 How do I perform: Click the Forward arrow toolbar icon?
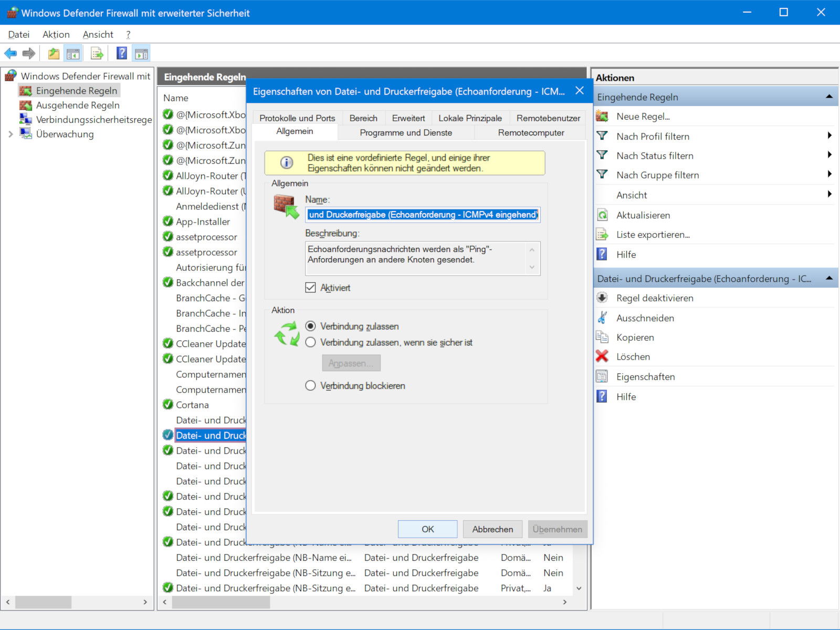[x=29, y=53]
